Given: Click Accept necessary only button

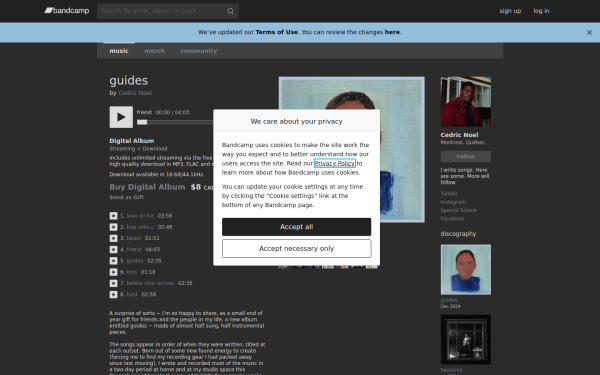Looking at the screenshot, I should click(297, 249).
